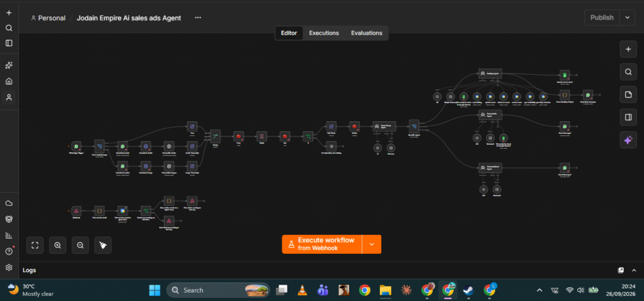Open the bar-chart insights icon in sidebar
Screen dimensions: 644x301
click(x=9, y=235)
